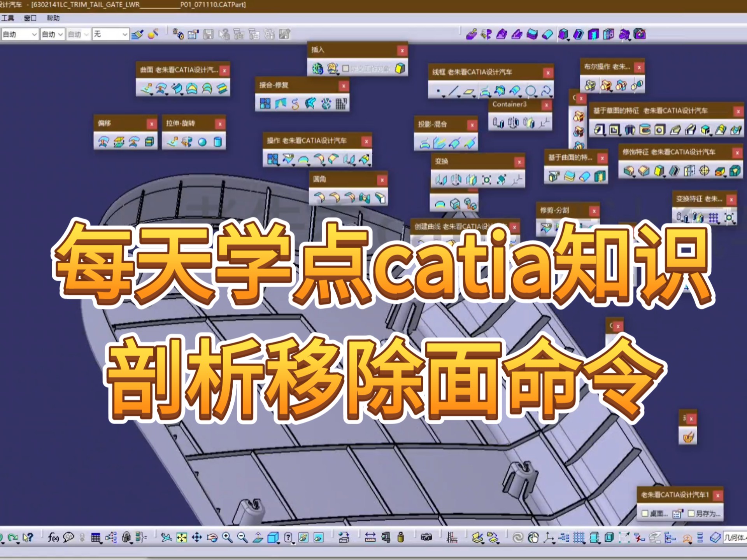Click the Formula f(x) icon in bottom toolbar
The height and width of the screenshot is (560, 747).
pyautogui.click(x=53, y=538)
